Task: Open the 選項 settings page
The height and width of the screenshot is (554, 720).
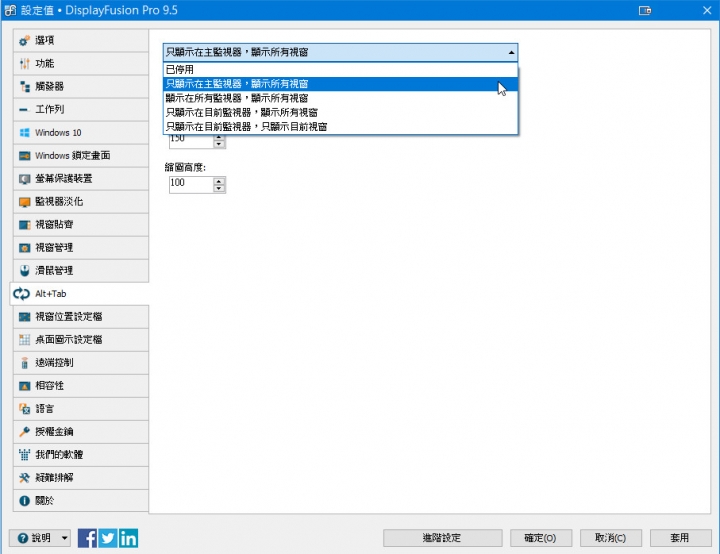Action: [81, 40]
